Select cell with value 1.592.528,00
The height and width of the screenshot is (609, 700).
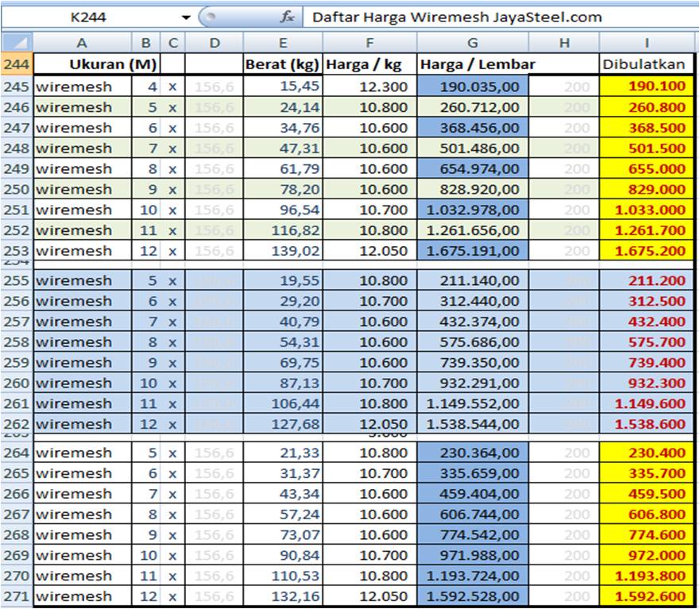tap(473, 596)
